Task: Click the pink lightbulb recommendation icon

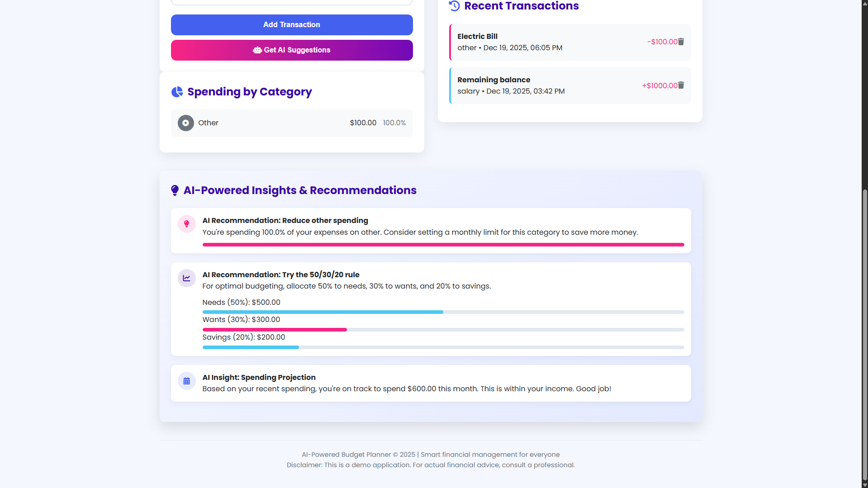Action: [186, 224]
